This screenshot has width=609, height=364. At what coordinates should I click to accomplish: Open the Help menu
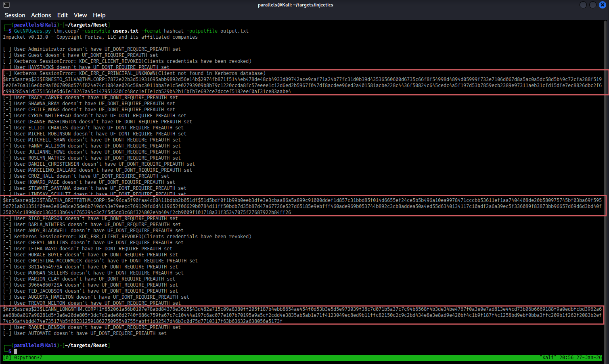click(x=99, y=15)
